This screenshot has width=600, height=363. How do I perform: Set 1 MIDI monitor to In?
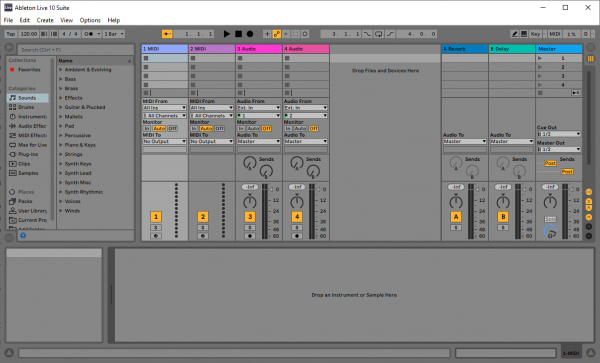coord(147,129)
